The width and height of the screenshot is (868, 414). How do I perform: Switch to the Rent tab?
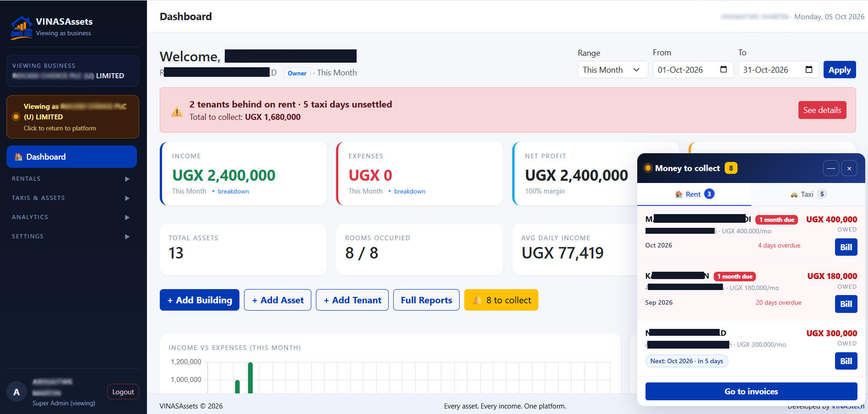click(x=694, y=194)
